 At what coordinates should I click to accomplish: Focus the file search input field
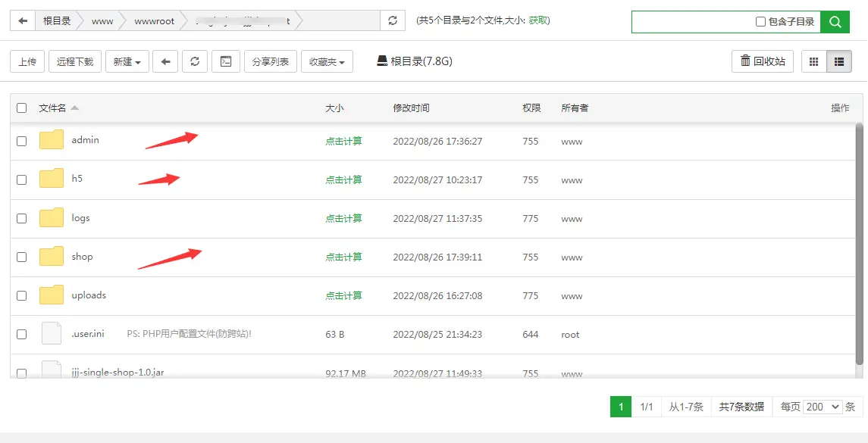pyautogui.click(x=693, y=22)
